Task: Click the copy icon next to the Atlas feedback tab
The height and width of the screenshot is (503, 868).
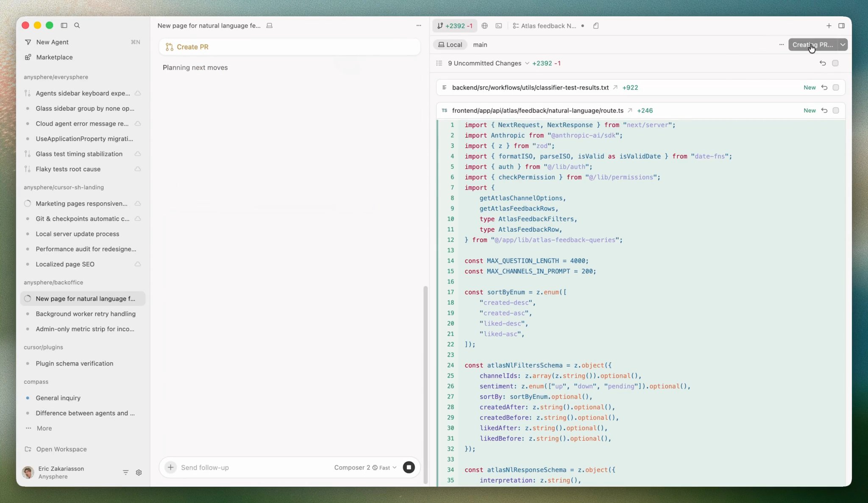Action: [596, 25]
